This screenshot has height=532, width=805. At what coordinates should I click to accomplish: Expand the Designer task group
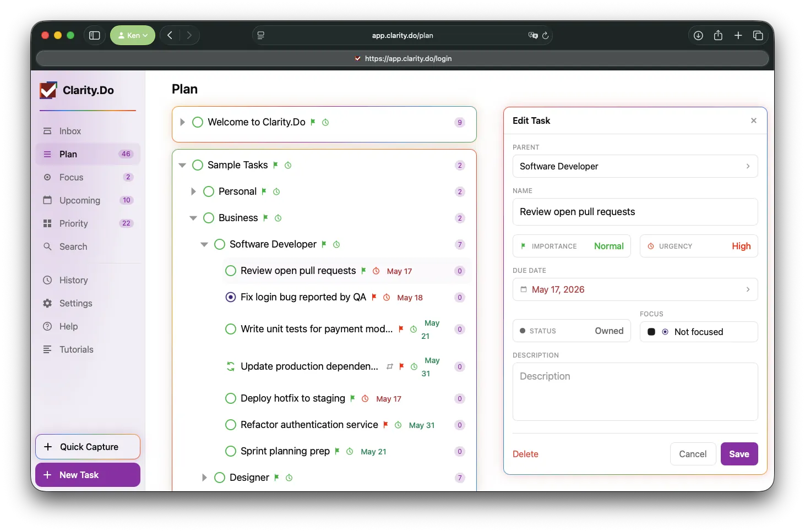tap(204, 478)
